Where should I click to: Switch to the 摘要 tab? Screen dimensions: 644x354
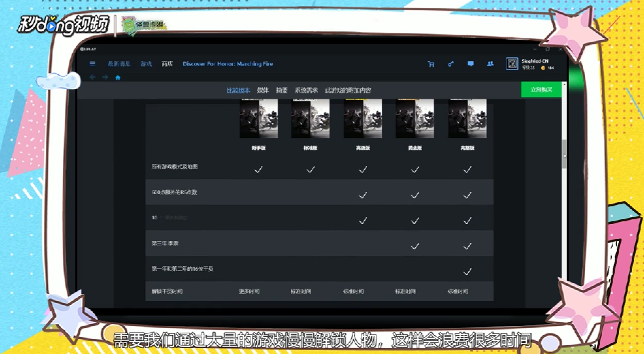click(x=282, y=91)
